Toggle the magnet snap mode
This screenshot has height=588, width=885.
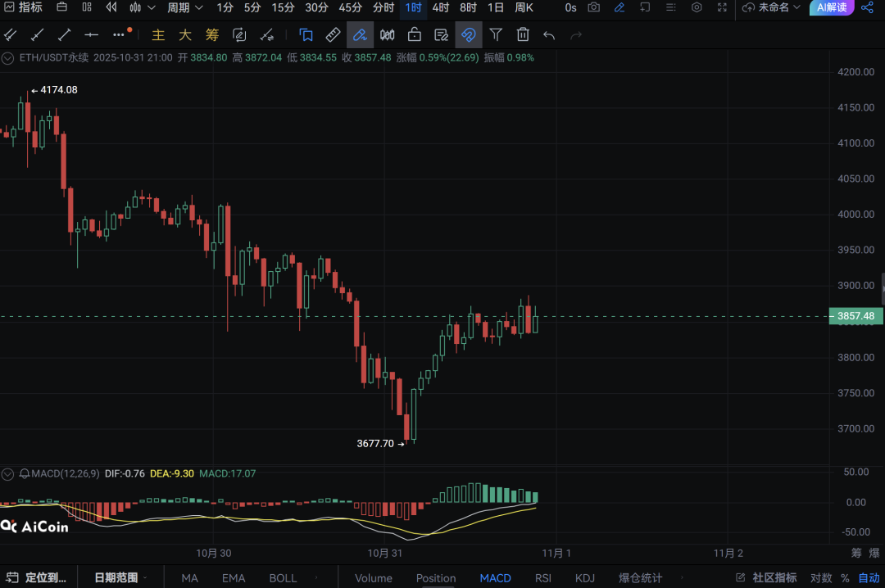[x=469, y=35]
